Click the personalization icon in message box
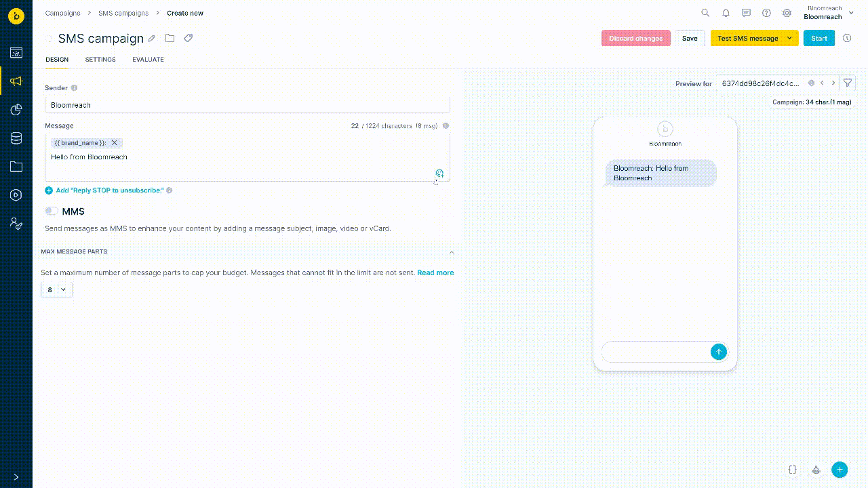Image resolution: width=868 pixels, height=488 pixels. pos(439,174)
